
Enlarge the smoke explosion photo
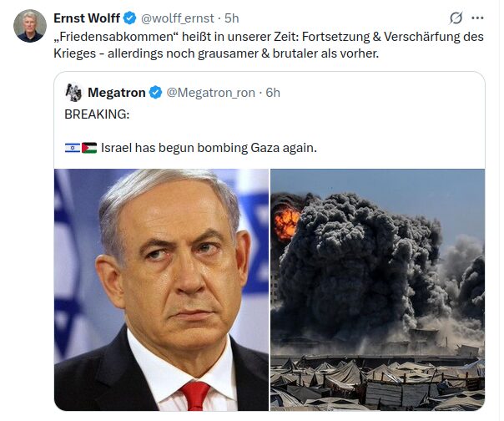pyautogui.click(x=377, y=290)
